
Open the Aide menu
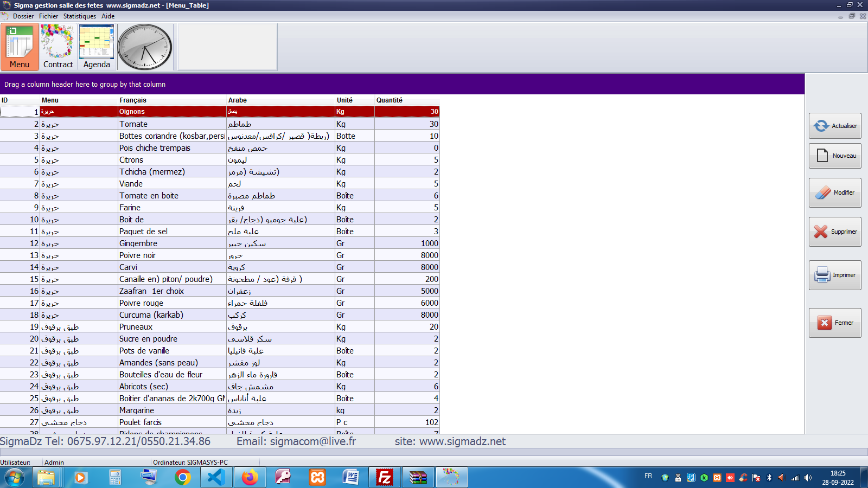(x=108, y=16)
